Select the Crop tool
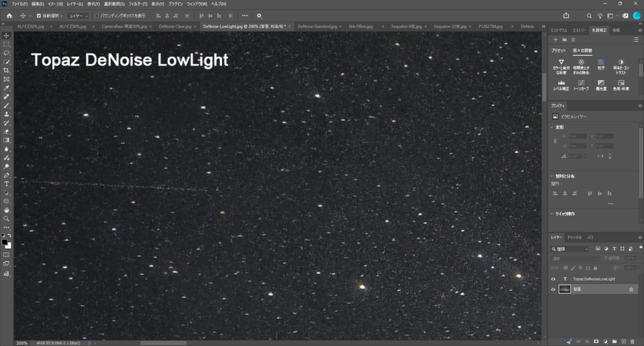Viewport: 644px width, 346px height. 6,70
